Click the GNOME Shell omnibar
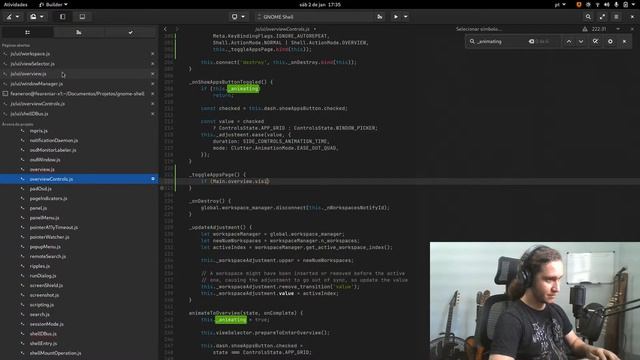This screenshot has height=360, width=640. [314, 17]
